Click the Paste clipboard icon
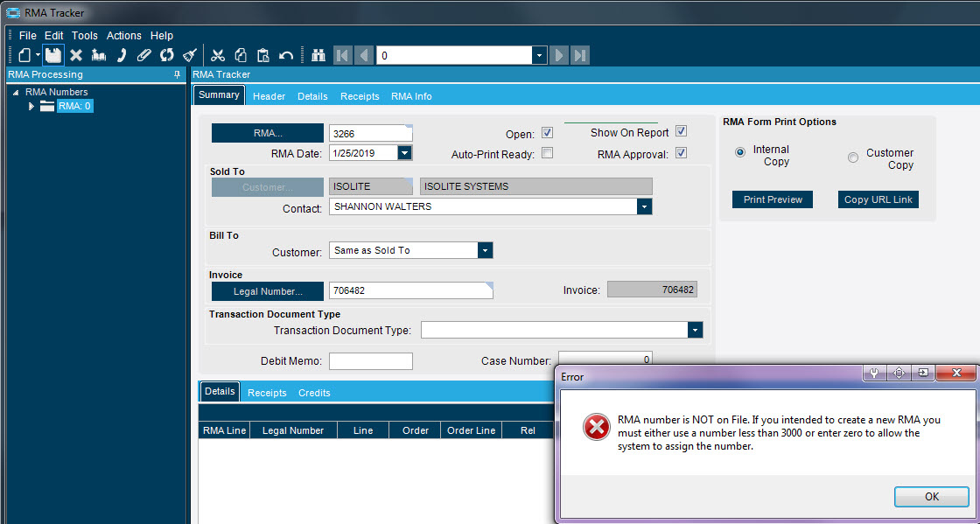The height and width of the screenshot is (524, 980). [263, 55]
